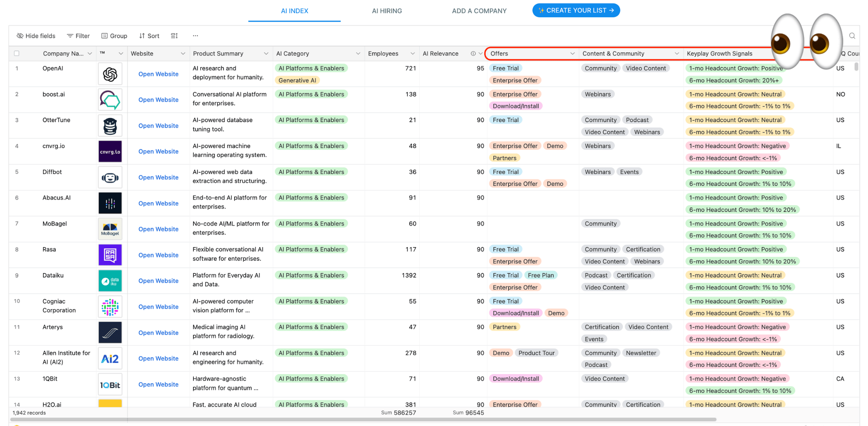Click the Arterys logo thumbnail
The width and height of the screenshot is (868, 426).
pyautogui.click(x=110, y=333)
